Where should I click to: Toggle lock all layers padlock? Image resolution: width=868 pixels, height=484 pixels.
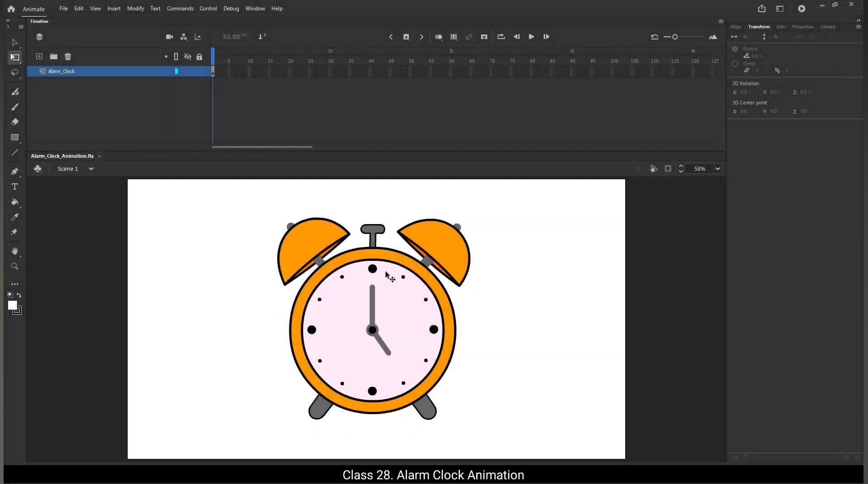point(199,56)
